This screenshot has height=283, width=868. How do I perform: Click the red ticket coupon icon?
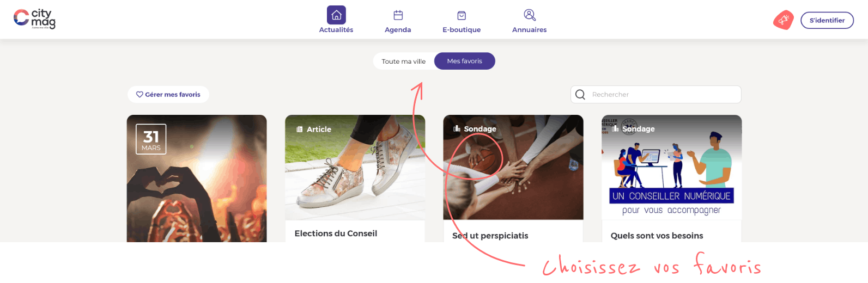click(784, 20)
